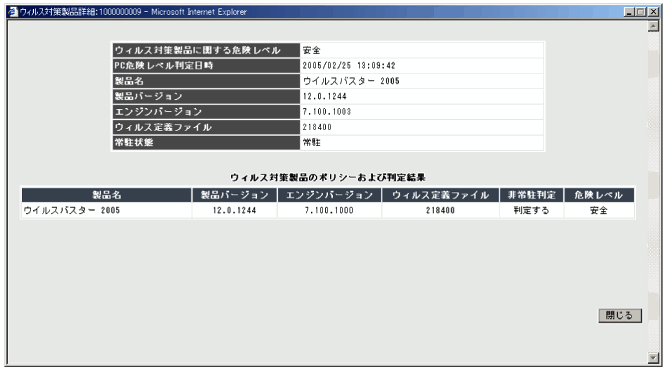Select the エンジンバージョン column header
Viewport: 664px width, 370px height.
[329, 195]
